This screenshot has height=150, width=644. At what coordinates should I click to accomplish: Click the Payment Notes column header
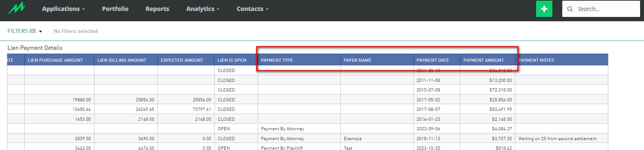[x=536, y=60]
